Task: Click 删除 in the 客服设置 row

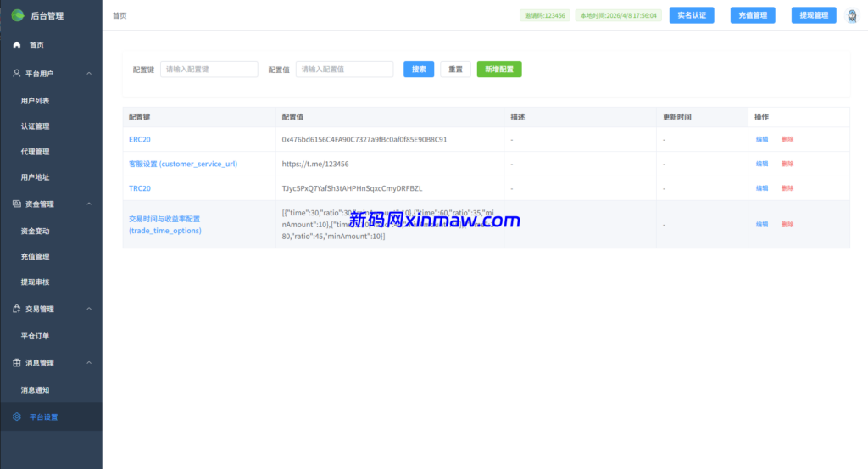Action: 787,164
